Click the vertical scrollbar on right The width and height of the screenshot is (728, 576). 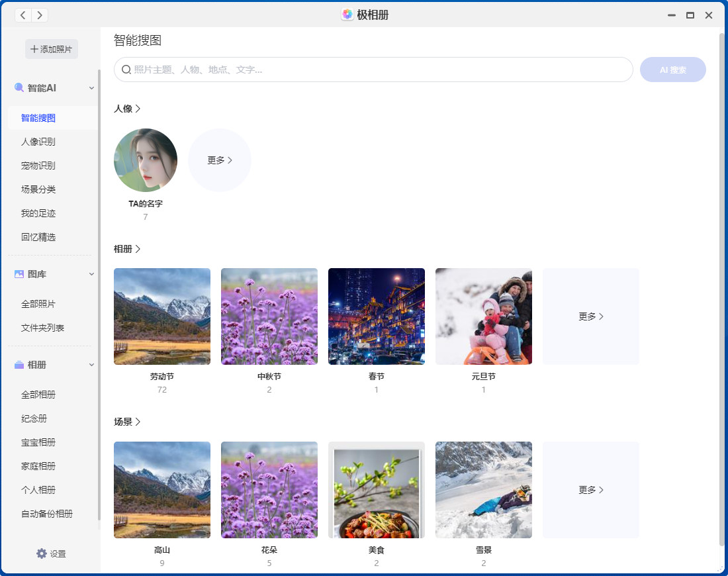click(x=721, y=285)
